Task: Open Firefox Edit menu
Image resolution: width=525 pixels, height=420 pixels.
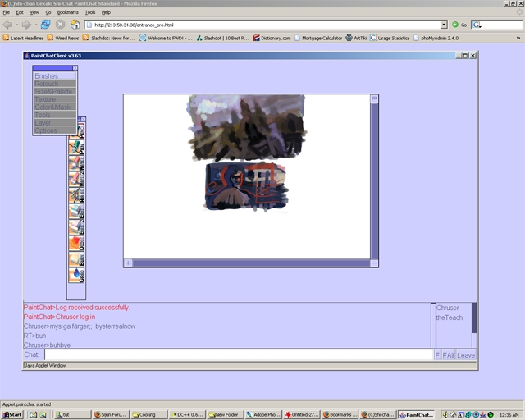Action: click(x=20, y=12)
